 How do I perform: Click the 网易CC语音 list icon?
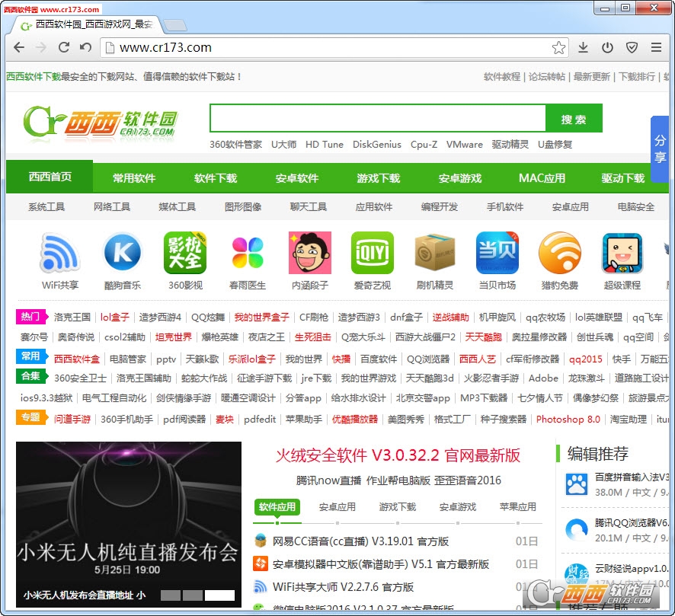tap(261, 541)
